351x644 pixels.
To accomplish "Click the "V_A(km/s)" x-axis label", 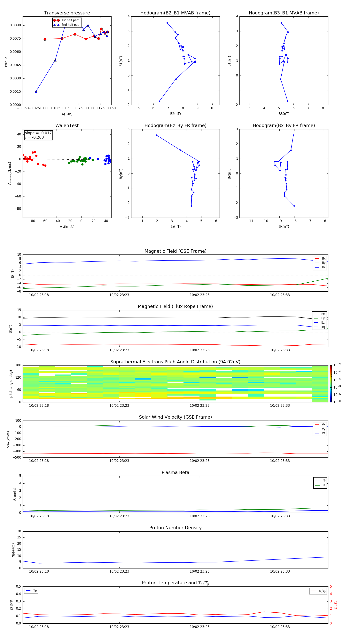I will [x=67, y=227].
